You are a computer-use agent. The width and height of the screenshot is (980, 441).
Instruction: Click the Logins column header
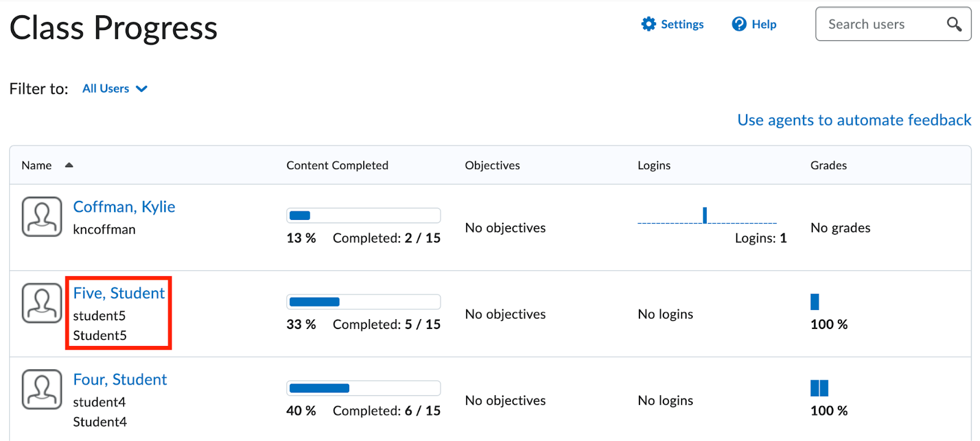[x=654, y=165]
